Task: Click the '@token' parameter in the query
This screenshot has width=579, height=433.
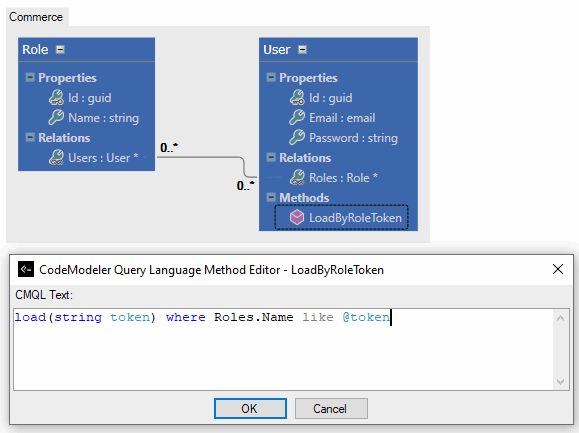Action: [366, 317]
